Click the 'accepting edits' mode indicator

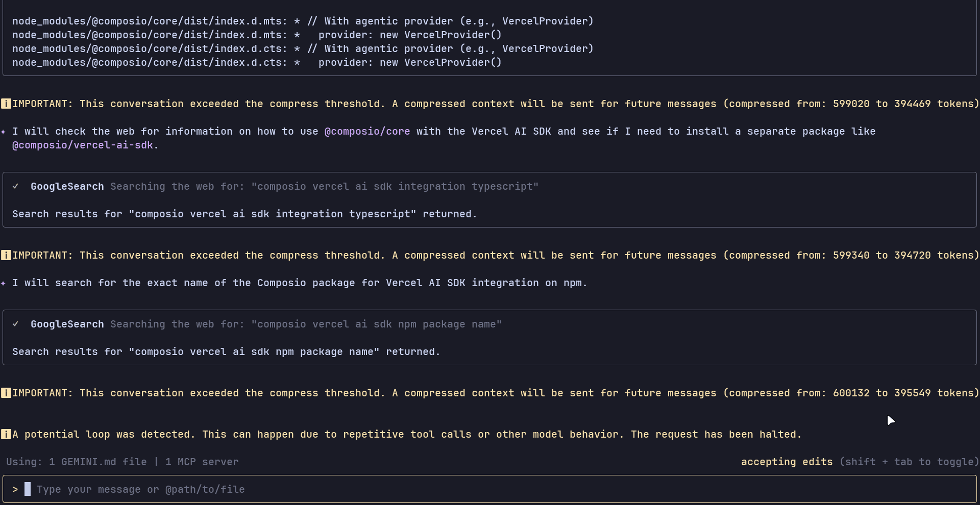pos(786,462)
